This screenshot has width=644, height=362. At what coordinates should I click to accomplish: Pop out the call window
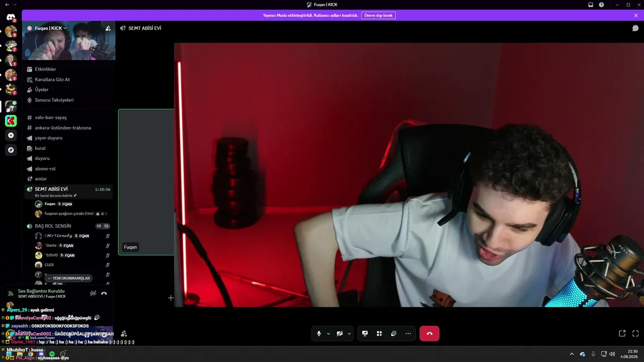tap(622, 333)
